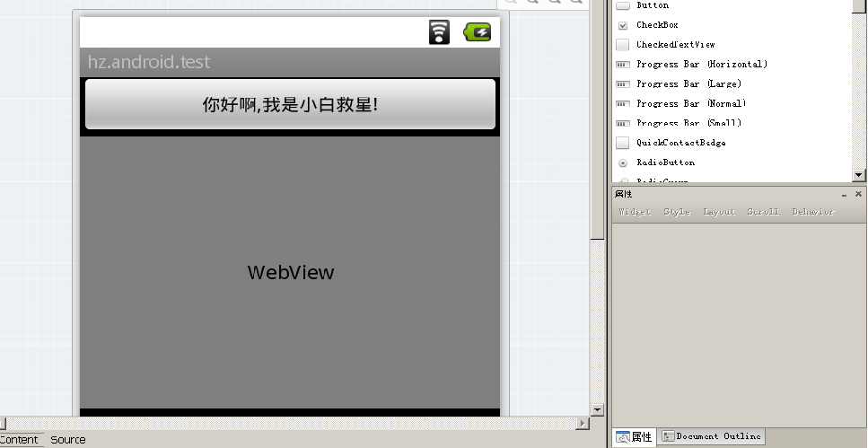Click palette scrollbar down arrow
Image resolution: width=868 pixels, height=448 pixels.
pyautogui.click(x=859, y=175)
